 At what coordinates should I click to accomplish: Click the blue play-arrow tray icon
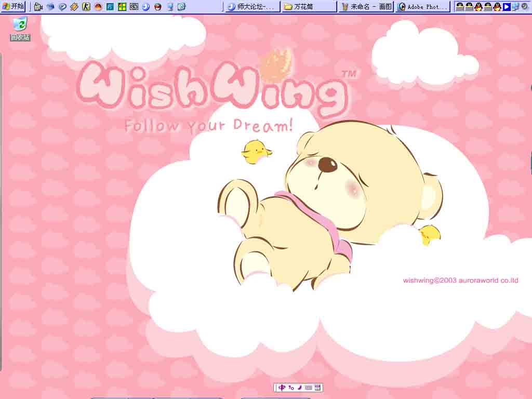[x=507, y=7]
